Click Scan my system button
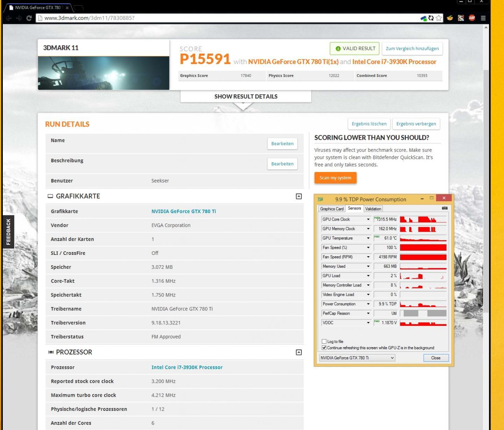 click(x=336, y=178)
